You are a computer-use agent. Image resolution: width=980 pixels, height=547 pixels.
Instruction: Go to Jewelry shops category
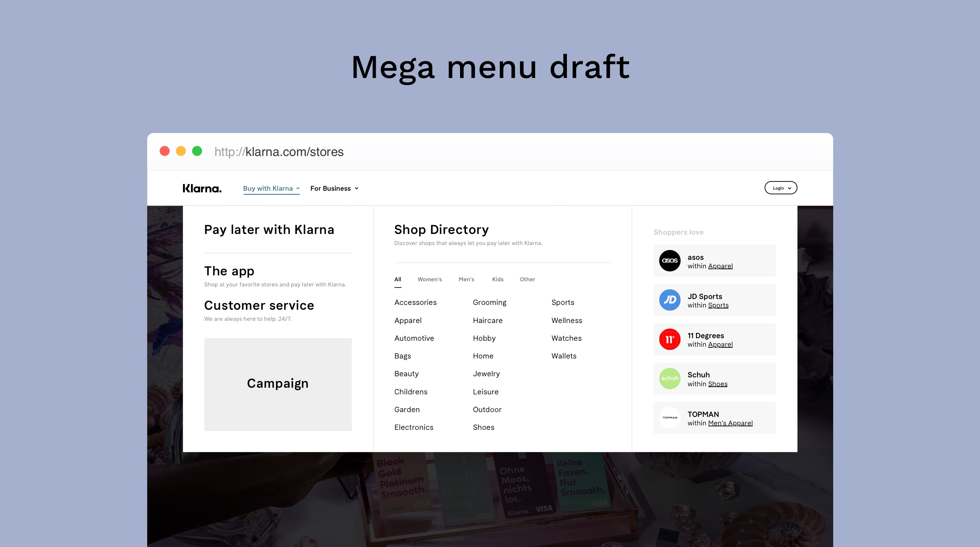486,374
